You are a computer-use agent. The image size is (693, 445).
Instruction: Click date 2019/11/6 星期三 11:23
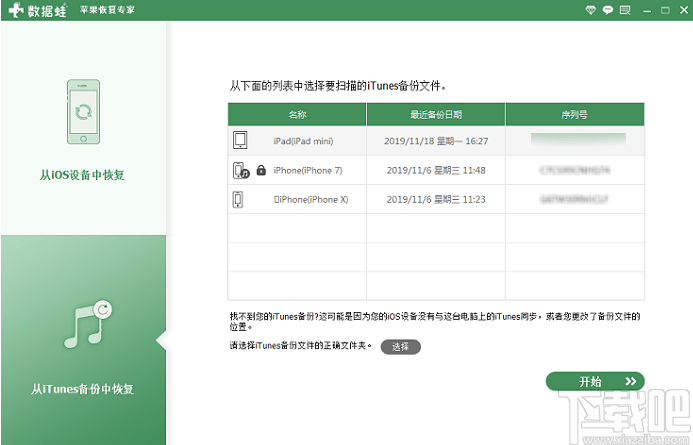[436, 199]
